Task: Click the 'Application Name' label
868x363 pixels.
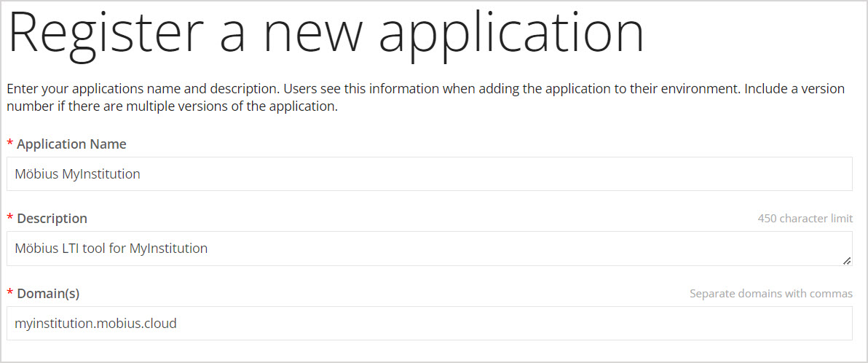Action: 71,144
